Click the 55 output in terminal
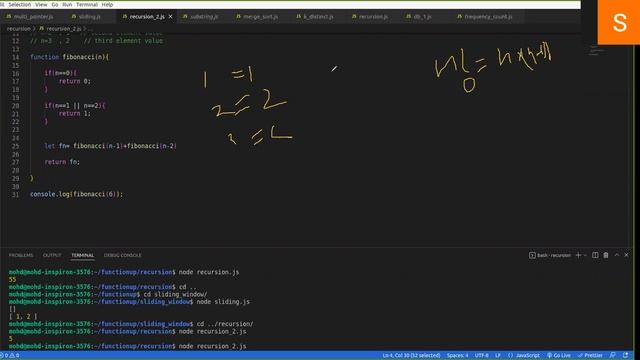The image size is (640, 360). tap(12, 280)
